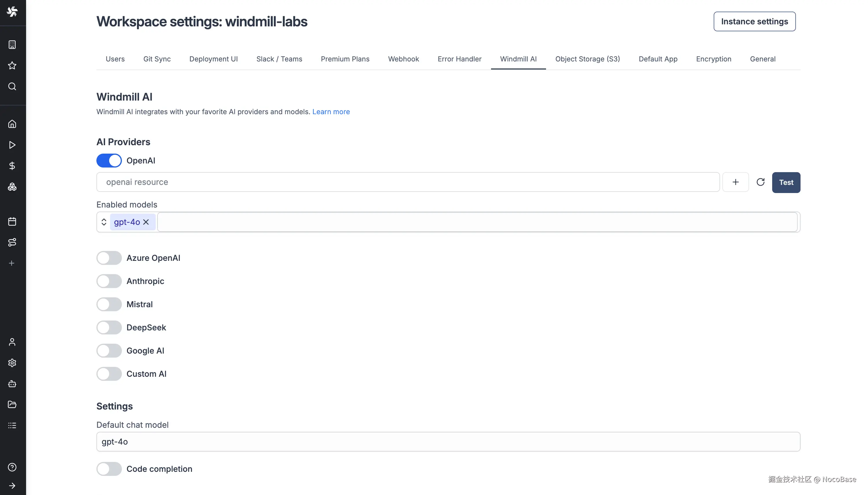Follow the Learn more link
Viewport: 868px width, 495px height.
pos(331,112)
